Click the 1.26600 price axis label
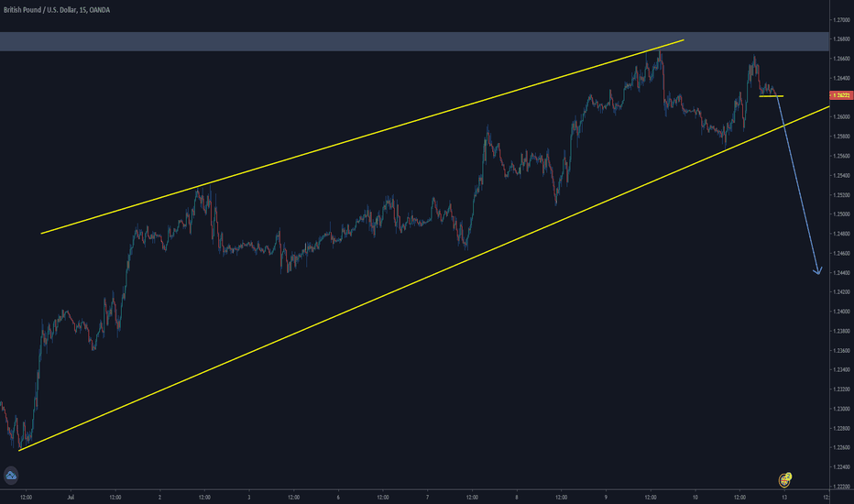854x504 pixels. tap(841, 59)
